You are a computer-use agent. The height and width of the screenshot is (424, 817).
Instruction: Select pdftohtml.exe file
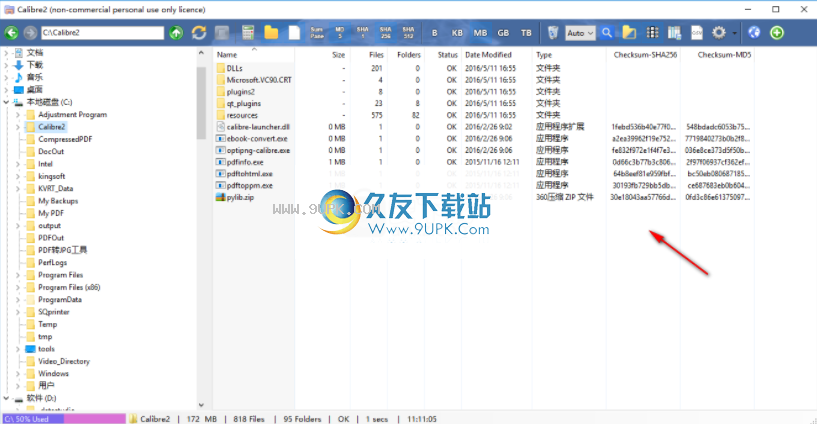pyautogui.click(x=250, y=174)
